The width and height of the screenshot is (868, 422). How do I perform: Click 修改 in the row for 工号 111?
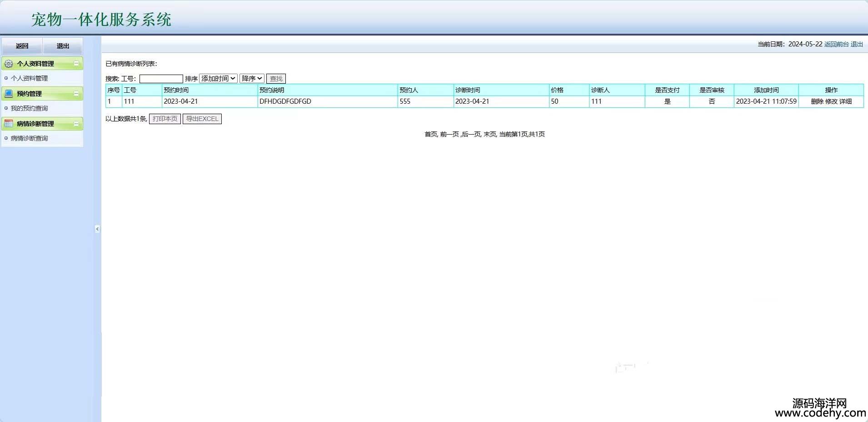point(831,101)
